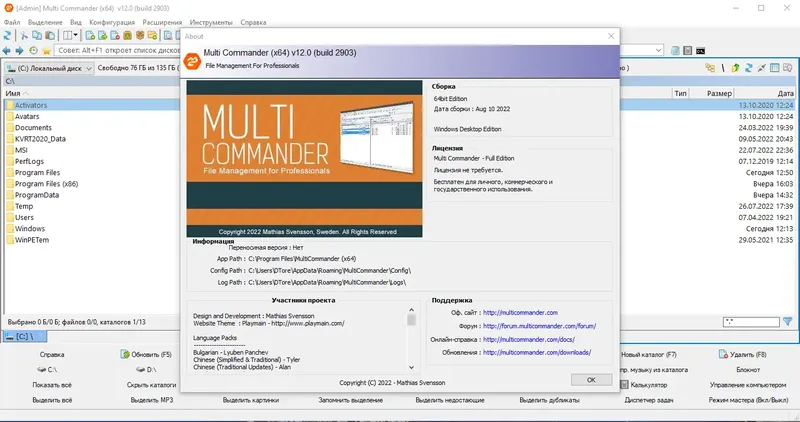Open the Вид menu
Viewport: 800px width, 422px height.
pos(76,22)
